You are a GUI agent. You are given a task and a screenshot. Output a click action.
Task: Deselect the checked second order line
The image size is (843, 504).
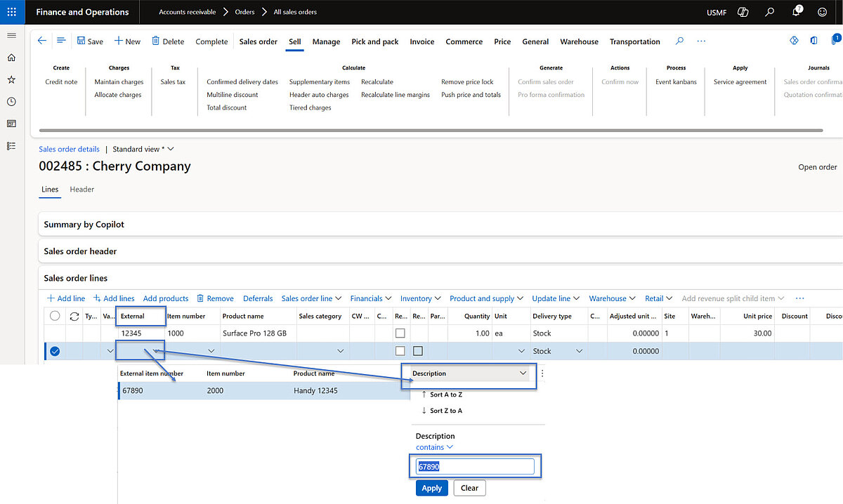click(x=55, y=351)
